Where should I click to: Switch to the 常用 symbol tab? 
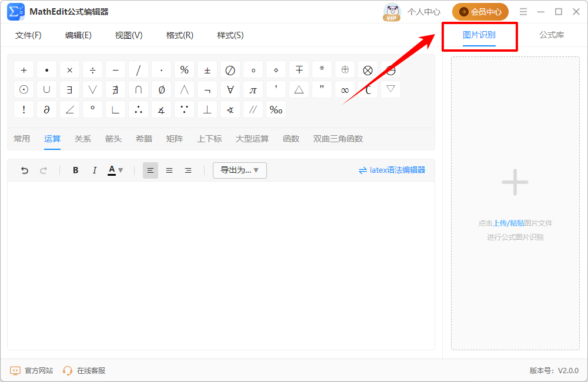point(22,139)
